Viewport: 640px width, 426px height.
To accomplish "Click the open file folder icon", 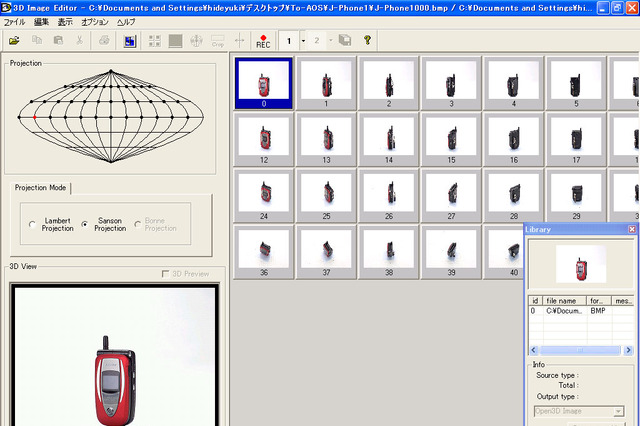I will (x=14, y=41).
